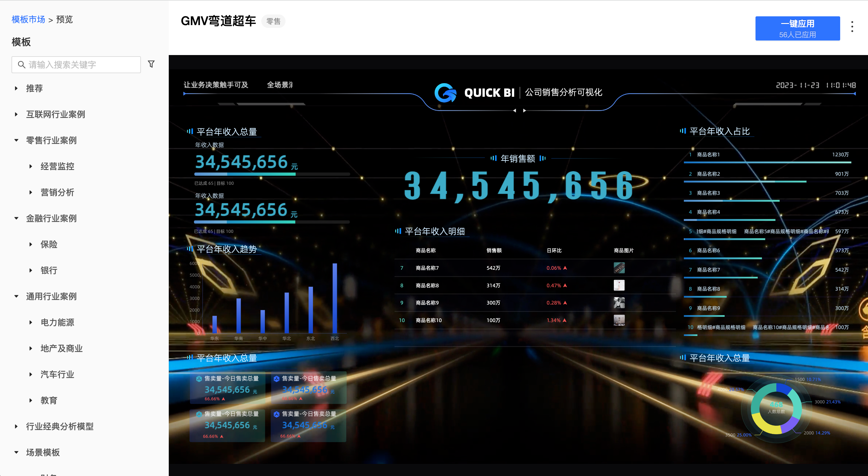Click the Quick BI logo icon
This screenshot has height=476, width=868.
[445, 92]
